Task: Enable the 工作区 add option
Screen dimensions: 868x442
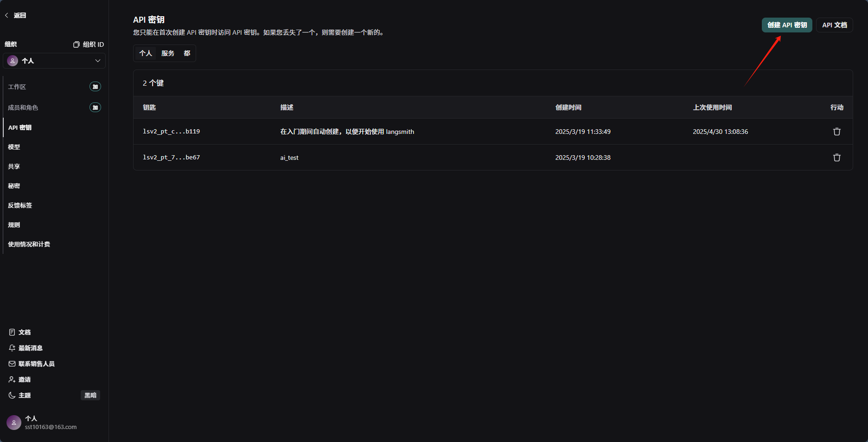Action: pos(95,86)
